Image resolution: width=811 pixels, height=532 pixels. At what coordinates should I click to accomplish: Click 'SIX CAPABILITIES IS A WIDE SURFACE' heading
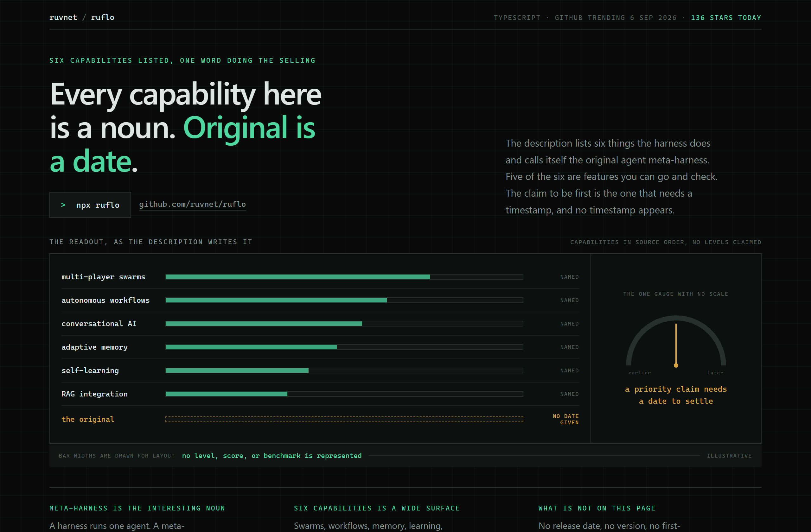point(377,508)
